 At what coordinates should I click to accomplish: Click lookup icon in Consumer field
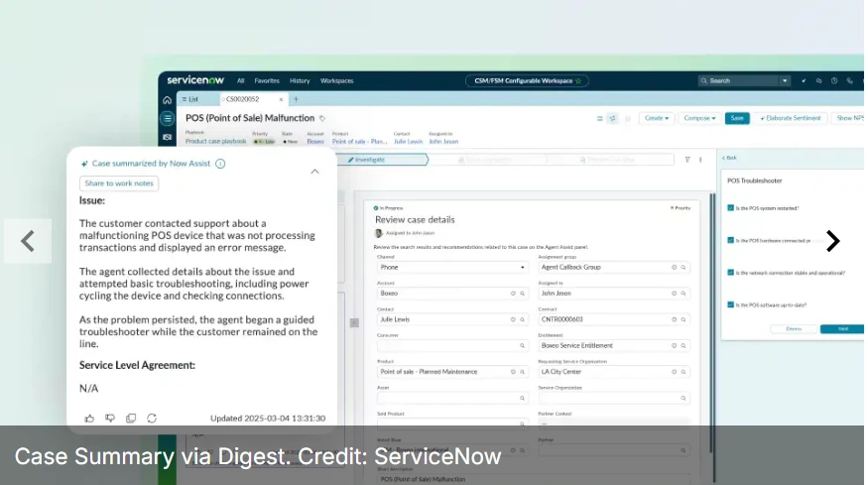pyautogui.click(x=522, y=345)
